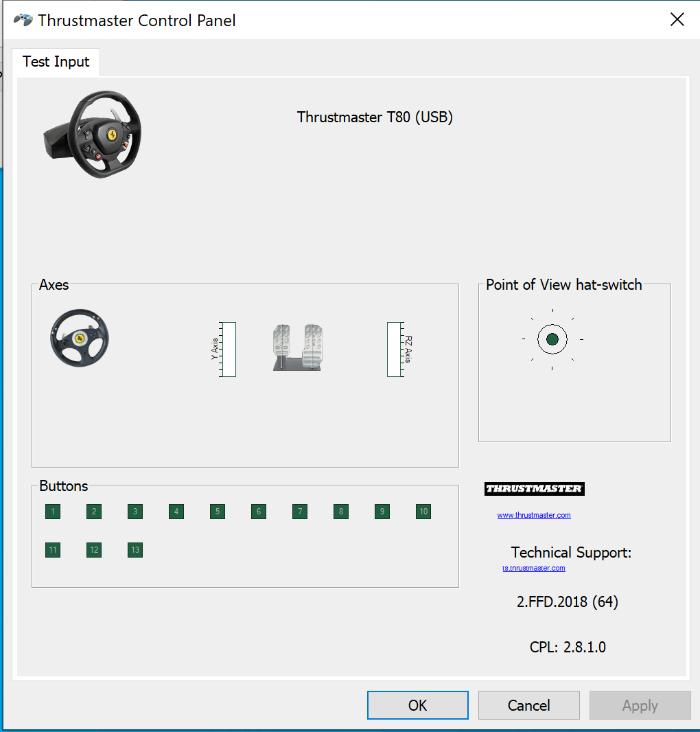Click the gamepad icon in title bar

tap(23, 20)
